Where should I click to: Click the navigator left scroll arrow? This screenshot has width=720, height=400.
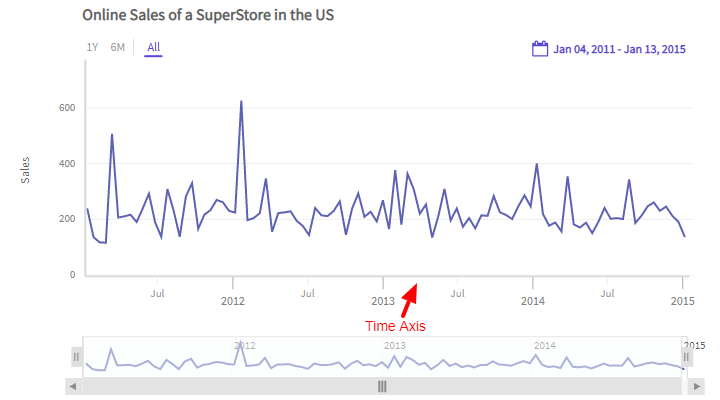point(73,386)
